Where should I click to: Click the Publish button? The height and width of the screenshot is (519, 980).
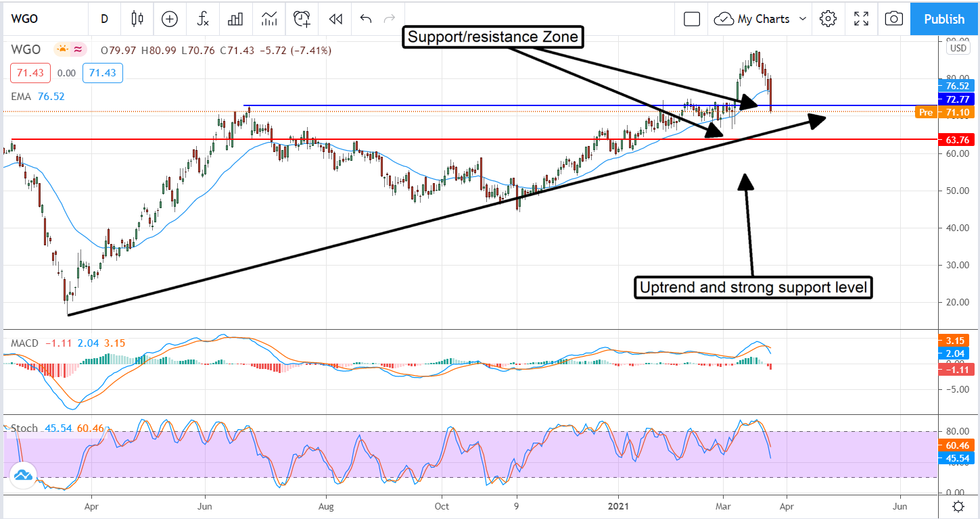944,19
